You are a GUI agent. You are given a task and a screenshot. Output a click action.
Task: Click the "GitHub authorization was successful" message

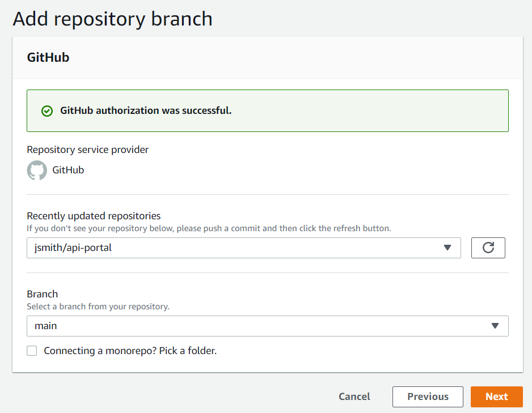click(146, 110)
